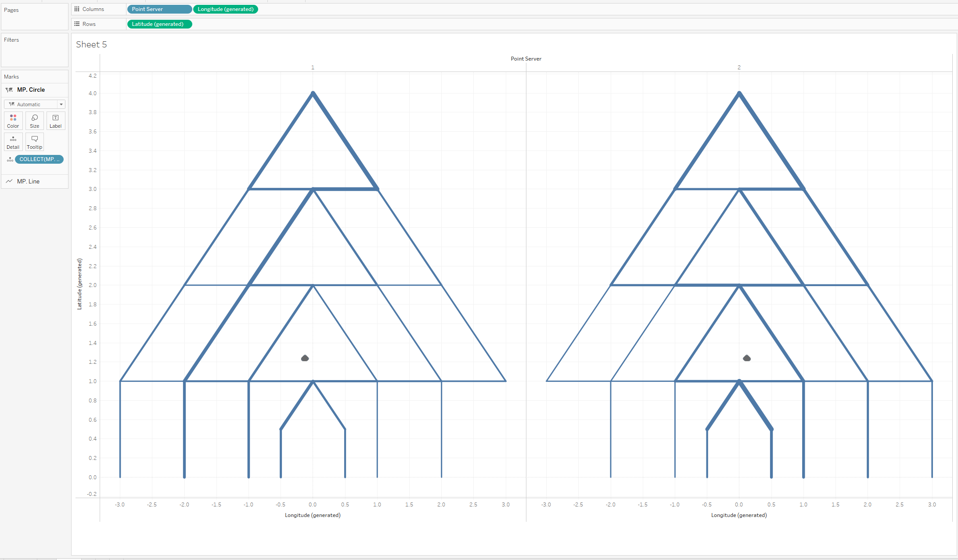The height and width of the screenshot is (560, 958).
Task: Click the grey circle mark in pane 2
Action: pyautogui.click(x=747, y=358)
